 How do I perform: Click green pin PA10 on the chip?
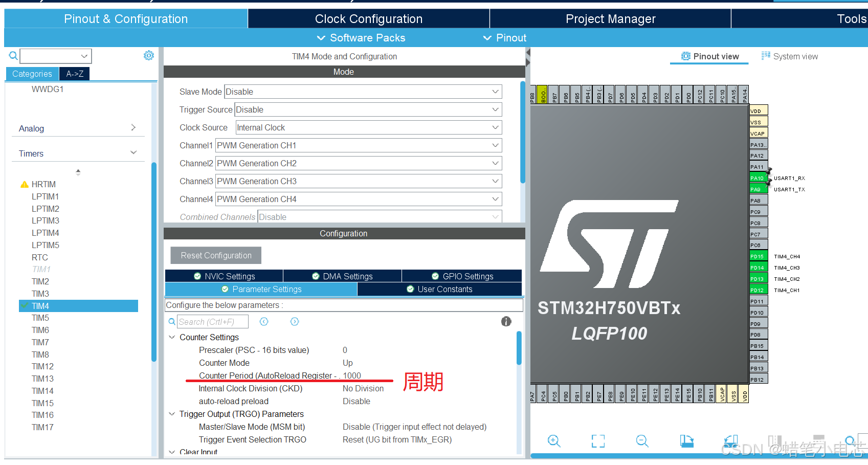click(759, 178)
